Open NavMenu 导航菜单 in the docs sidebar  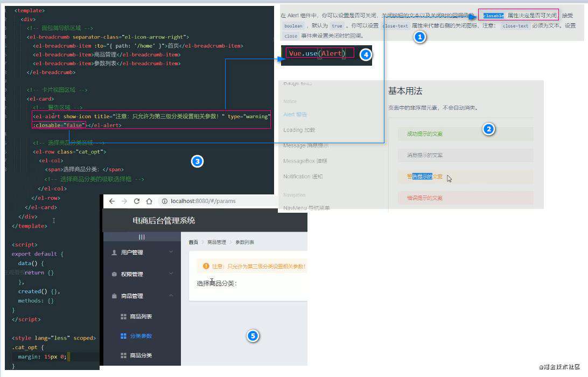[x=306, y=208]
